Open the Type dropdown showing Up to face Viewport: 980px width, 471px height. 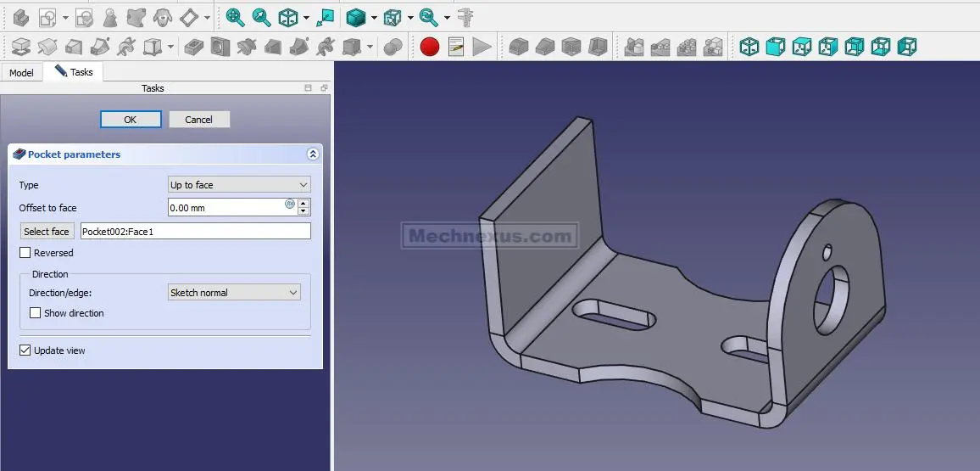click(239, 185)
